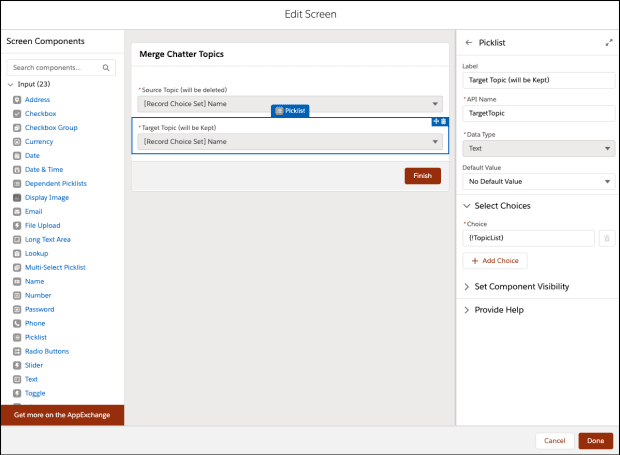Click the Radio Buttons component icon
Screen dimensions: 620x455
coord(17,351)
